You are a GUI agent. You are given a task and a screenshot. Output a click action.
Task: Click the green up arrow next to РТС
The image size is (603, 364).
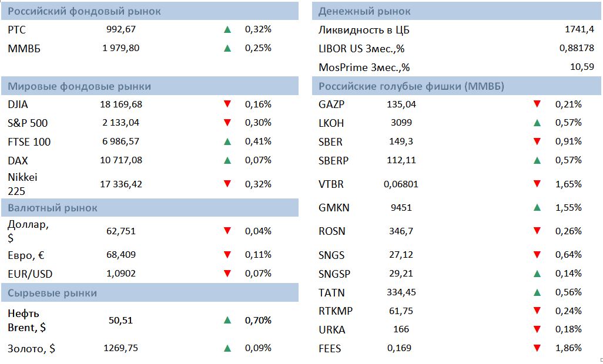(x=227, y=29)
